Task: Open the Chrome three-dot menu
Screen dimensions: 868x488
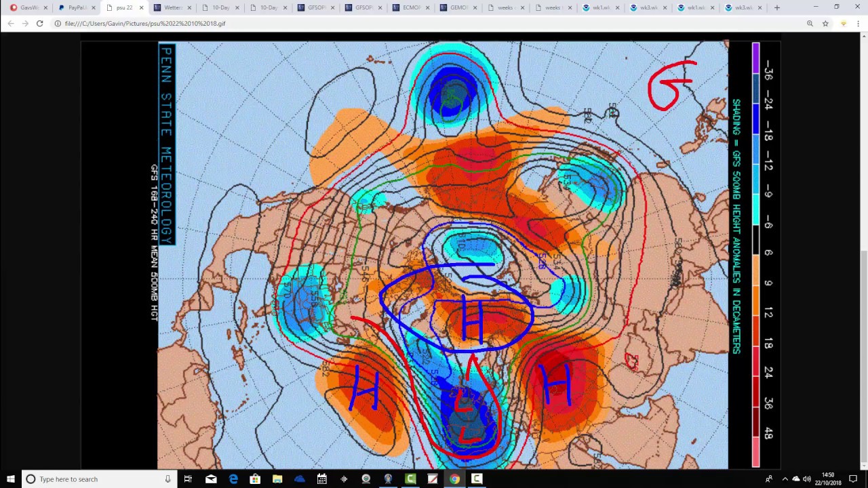Action: point(859,23)
